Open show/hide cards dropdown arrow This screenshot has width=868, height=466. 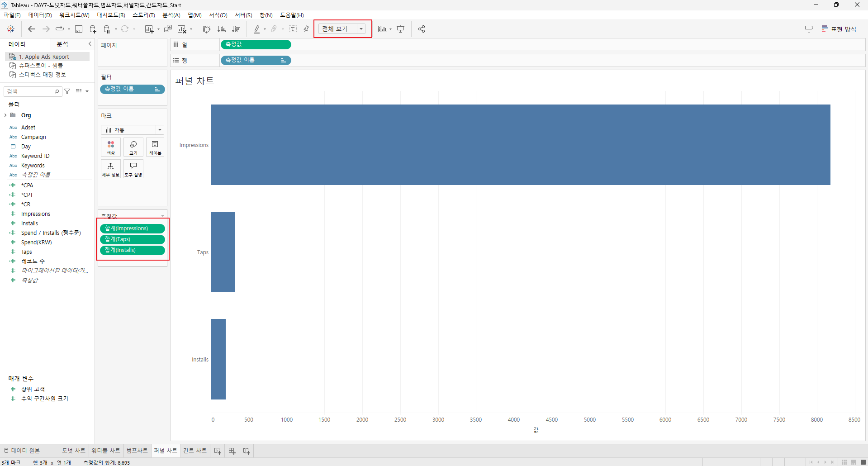coord(391,29)
